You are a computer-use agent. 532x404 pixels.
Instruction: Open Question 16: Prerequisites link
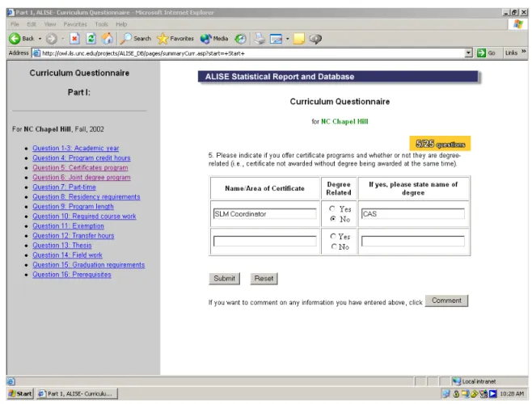click(x=72, y=275)
